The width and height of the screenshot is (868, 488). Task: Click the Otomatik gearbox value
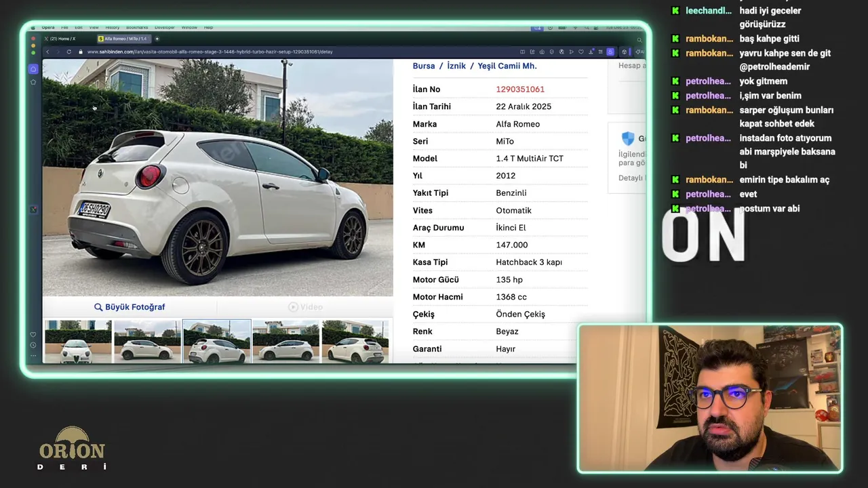coord(514,211)
